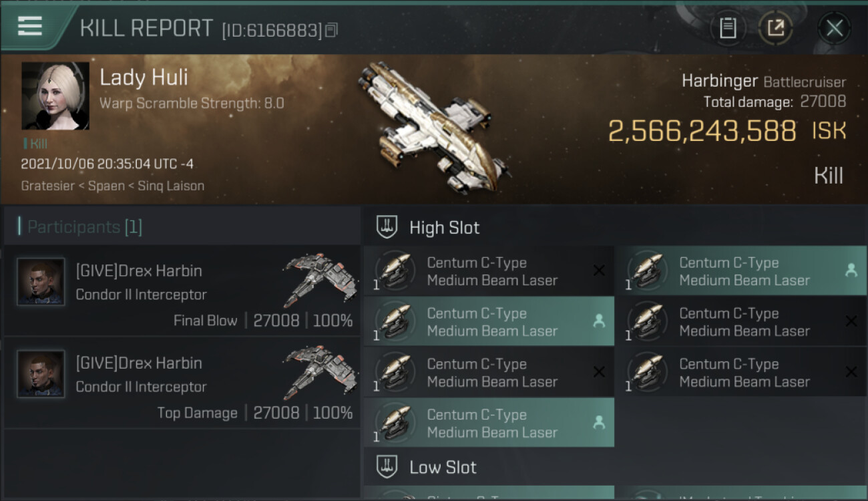
Task: Open Drex Harbin's Top Damage entry
Action: (182, 383)
